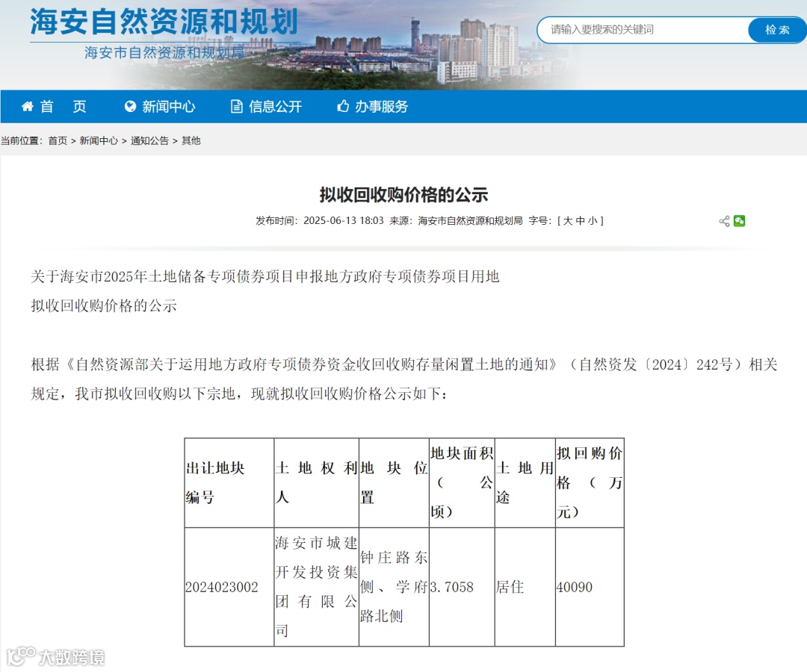Select the globe icon beside 新闻中心
Image resolution: width=807 pixels, height=672 pixels.
coord(130,107)
